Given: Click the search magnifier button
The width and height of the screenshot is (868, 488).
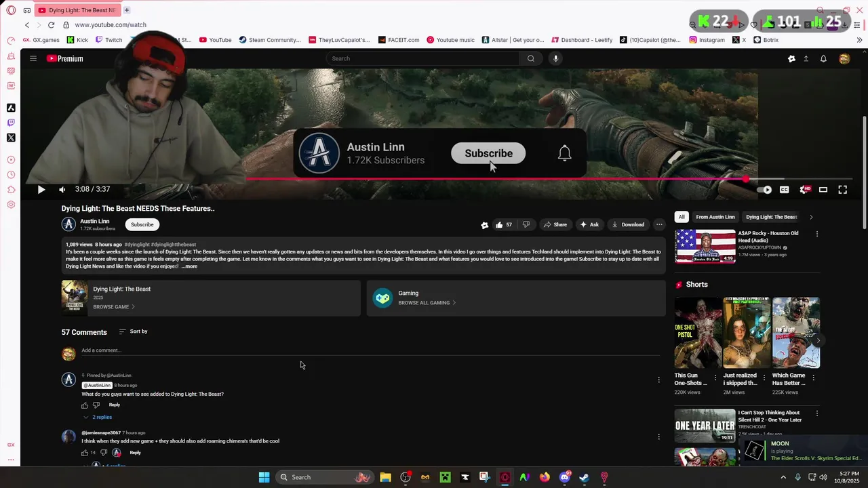Looking at the screenshot, I should pos(531,58).
